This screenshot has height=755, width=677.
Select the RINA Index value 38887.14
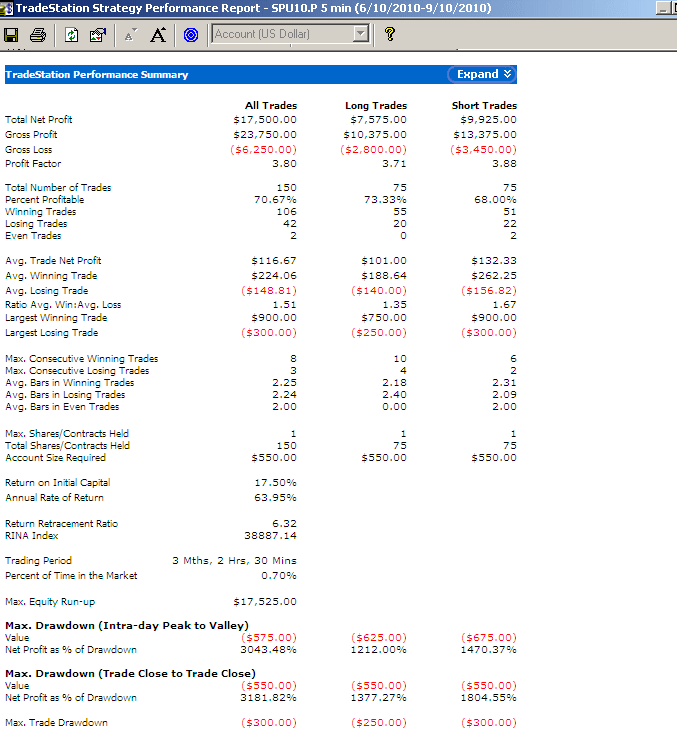point(271,535)
